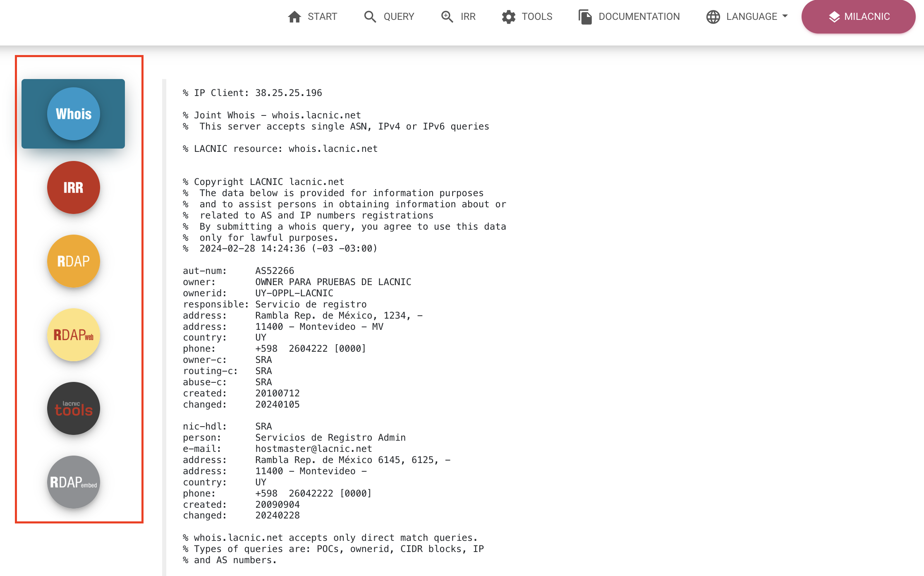Open the gray RDAP embed icon

coord(73,482)
